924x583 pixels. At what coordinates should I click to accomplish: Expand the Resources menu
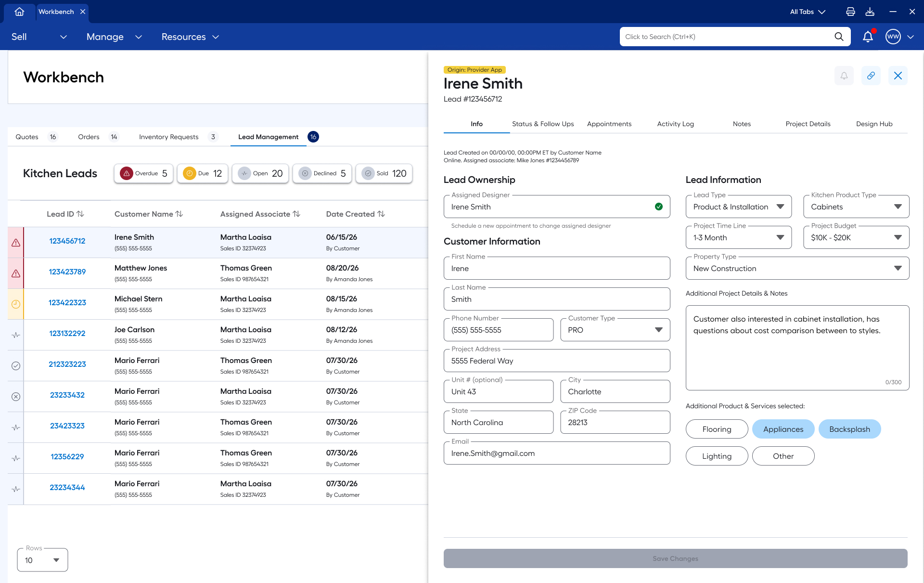191,37
